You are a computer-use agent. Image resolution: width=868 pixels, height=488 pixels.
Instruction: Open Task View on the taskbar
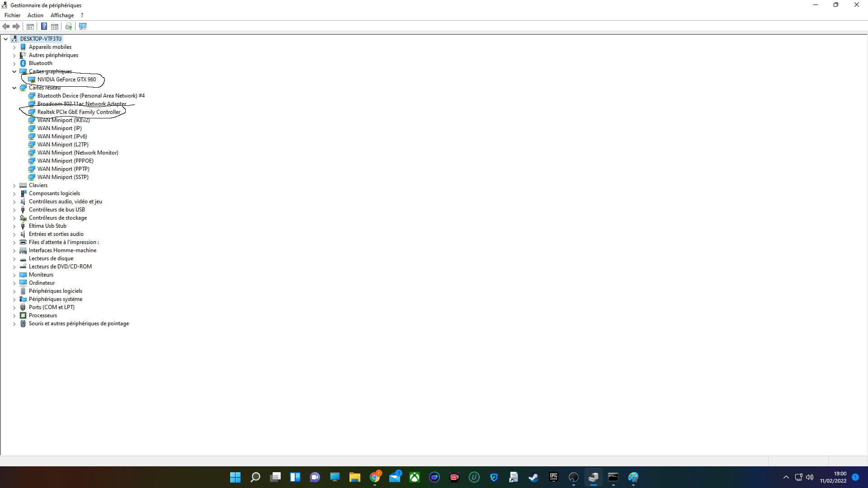pyautogui.click(x=275, y=477)
